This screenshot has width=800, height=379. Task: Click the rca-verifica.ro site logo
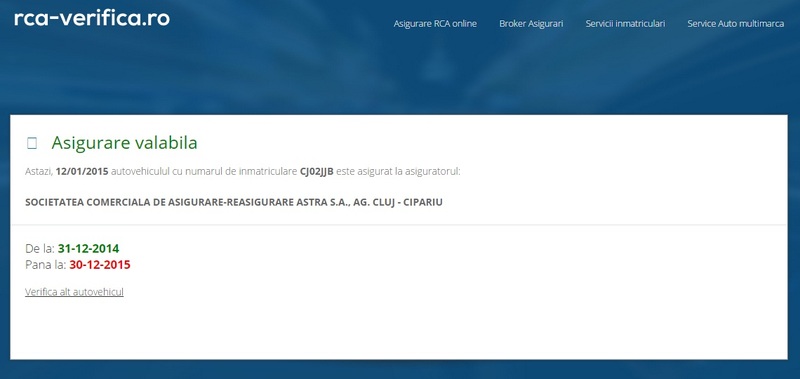coord(92,19)
